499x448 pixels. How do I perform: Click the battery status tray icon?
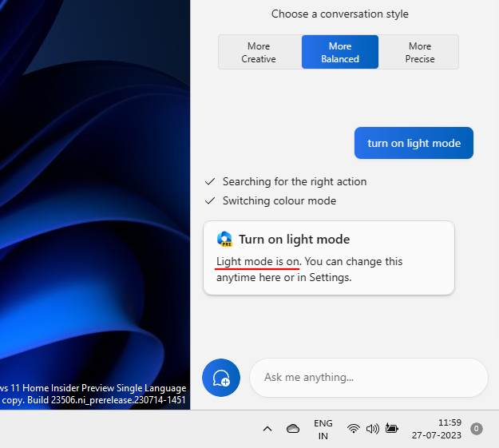(391, 429)
